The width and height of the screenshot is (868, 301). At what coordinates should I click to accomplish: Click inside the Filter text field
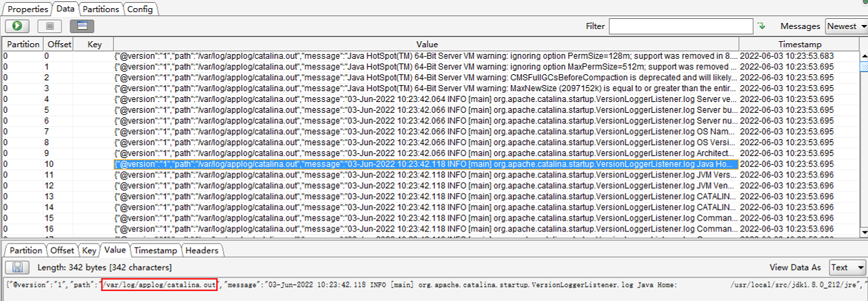(x=680, y=26)
